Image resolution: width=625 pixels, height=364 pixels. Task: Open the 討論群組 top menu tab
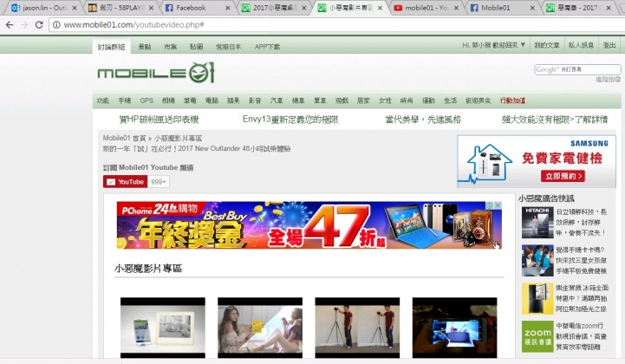tap(111, 47)
